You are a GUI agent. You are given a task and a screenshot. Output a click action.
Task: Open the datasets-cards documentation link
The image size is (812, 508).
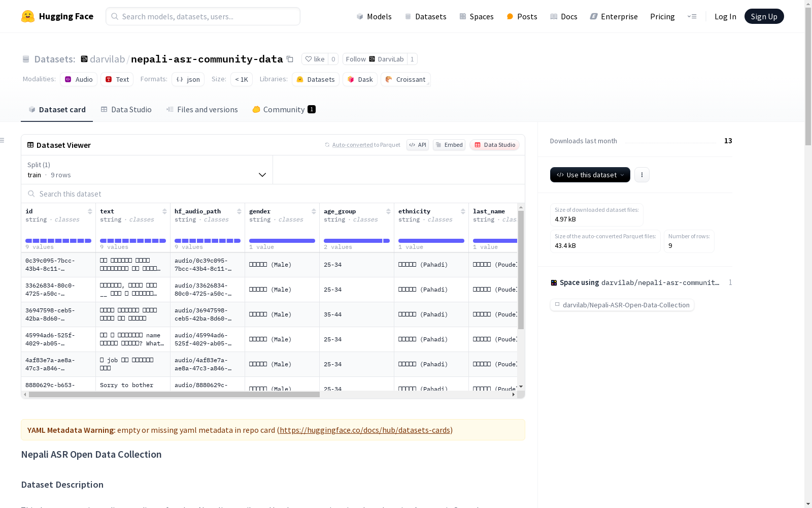coord(365,430)
